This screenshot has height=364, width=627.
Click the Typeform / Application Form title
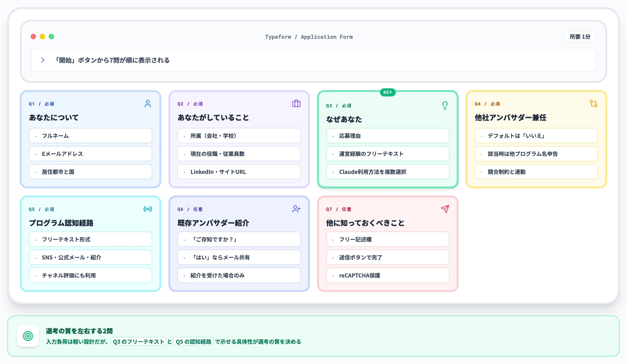[x=309, y=37]
